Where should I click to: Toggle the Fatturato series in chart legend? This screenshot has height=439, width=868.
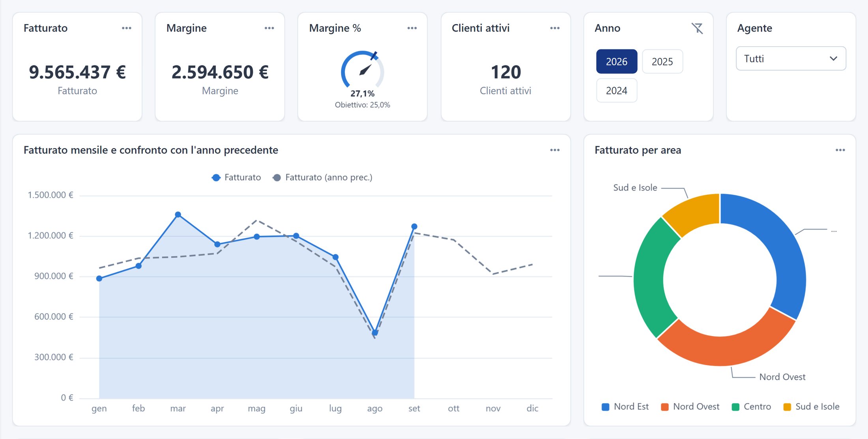pos(236,177)
